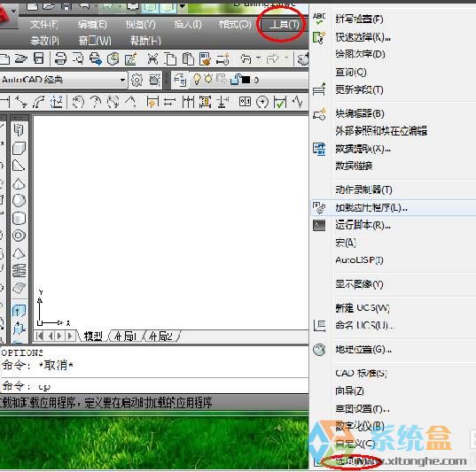Select the Helix tool in the modeling toolbar

[x=19, y=271]
